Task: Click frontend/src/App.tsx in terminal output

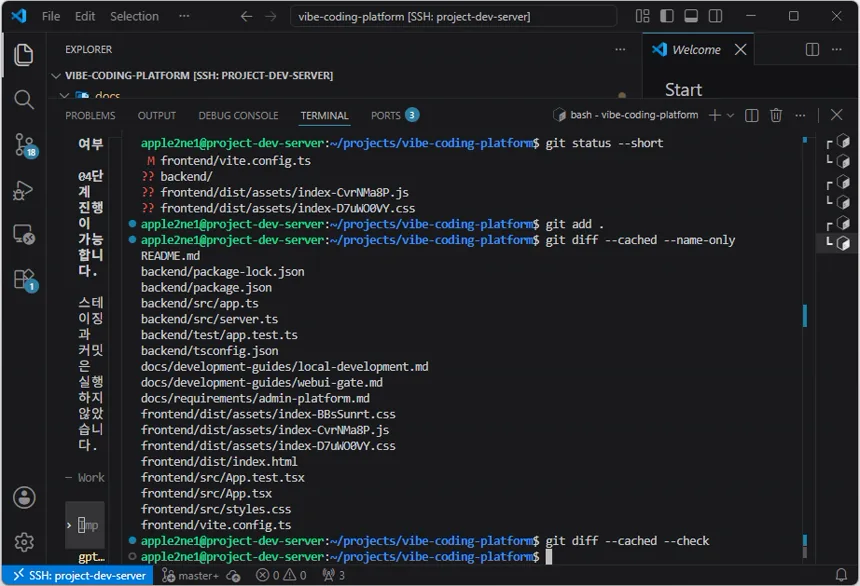Action: pyautogui.click(x=206, y=493)
